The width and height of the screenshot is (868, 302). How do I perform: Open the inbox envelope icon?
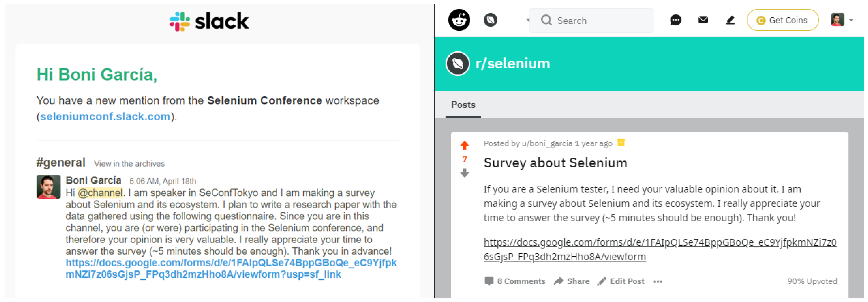703,20
